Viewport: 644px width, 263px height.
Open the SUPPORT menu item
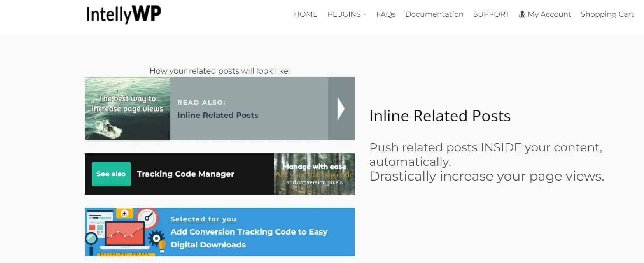(491, 14)
